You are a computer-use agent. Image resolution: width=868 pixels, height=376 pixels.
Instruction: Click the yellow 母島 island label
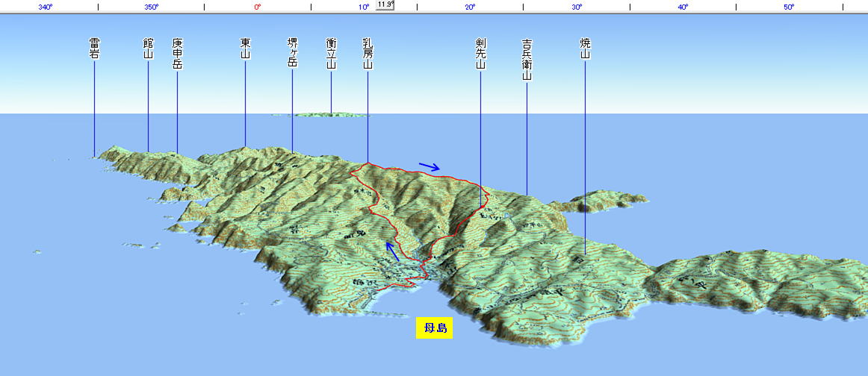435,328
